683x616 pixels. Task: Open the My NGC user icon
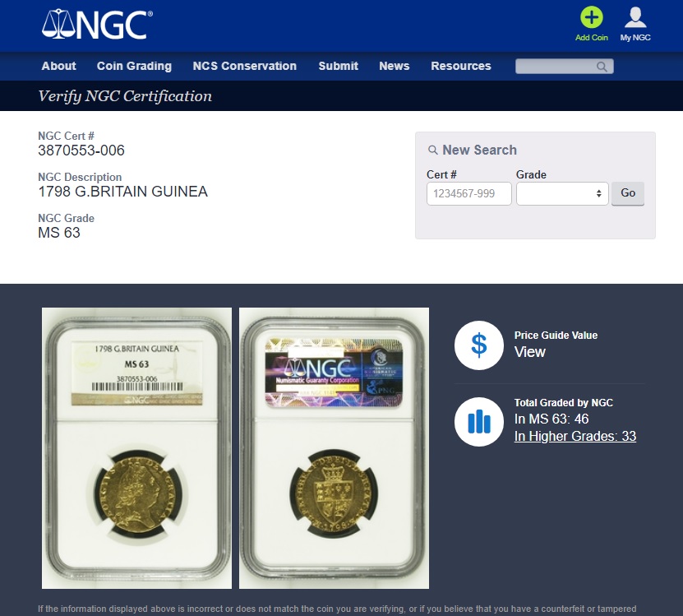coord(635,18)
